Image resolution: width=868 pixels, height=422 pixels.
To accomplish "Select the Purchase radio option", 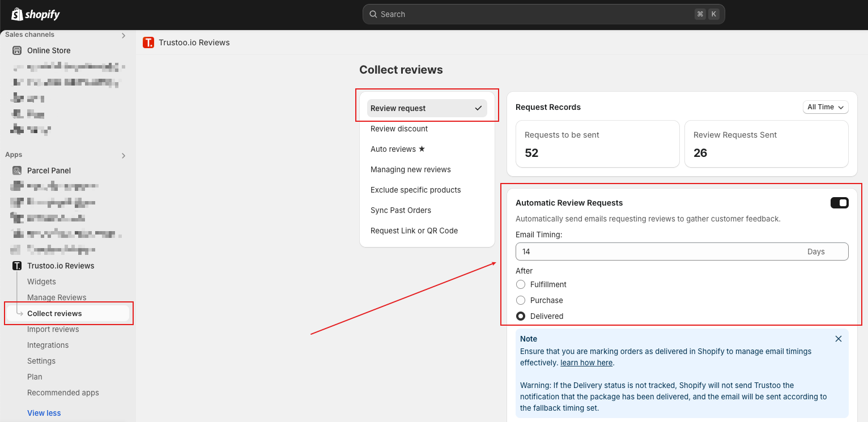I will click(x=521, y=300).
